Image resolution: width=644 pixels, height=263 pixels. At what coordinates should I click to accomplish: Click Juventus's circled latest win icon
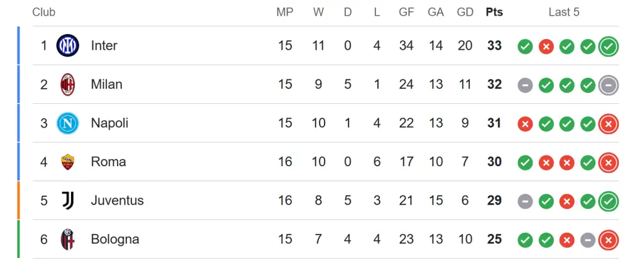tap(608, 201)
